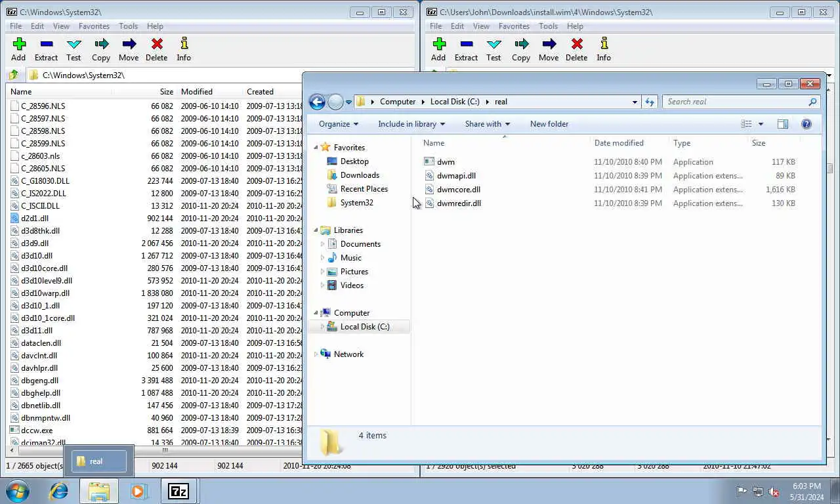840x504 pixels.
Task: Refresh the Explorer address bar
Action: pos(650,102)
